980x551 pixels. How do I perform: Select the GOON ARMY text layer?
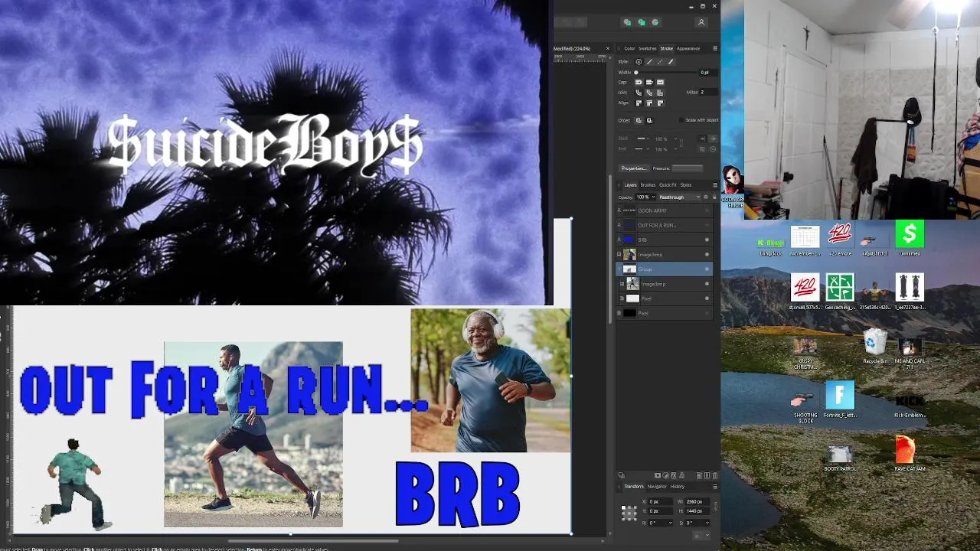coord(665,210)
